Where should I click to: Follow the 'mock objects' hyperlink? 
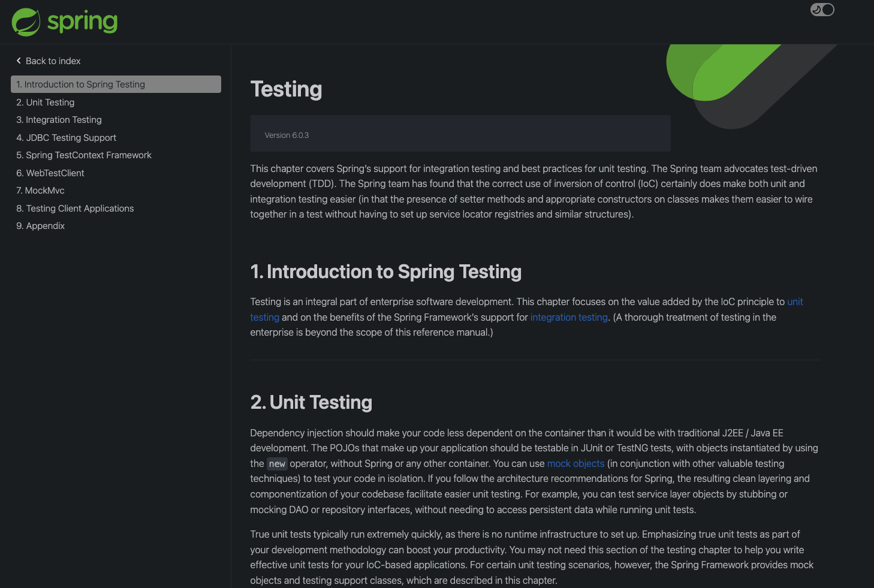click(575, 463)
